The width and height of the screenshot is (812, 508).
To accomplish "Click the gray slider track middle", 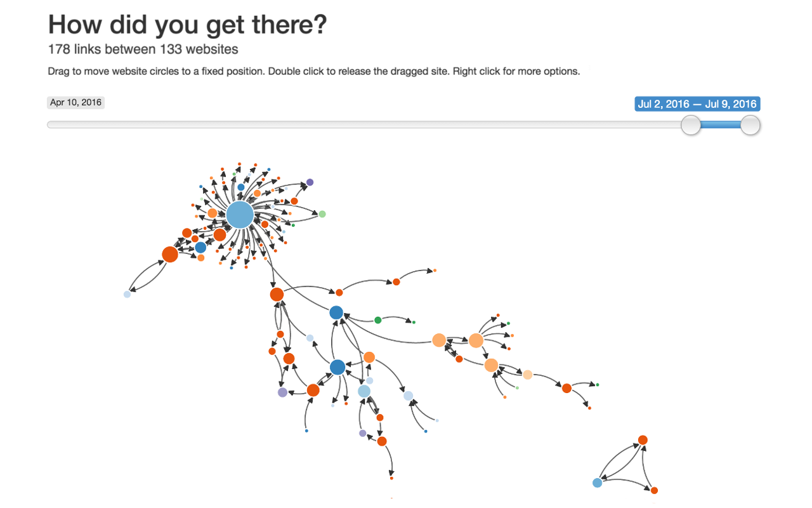I will pyautogui.click(x=369, y=124).
